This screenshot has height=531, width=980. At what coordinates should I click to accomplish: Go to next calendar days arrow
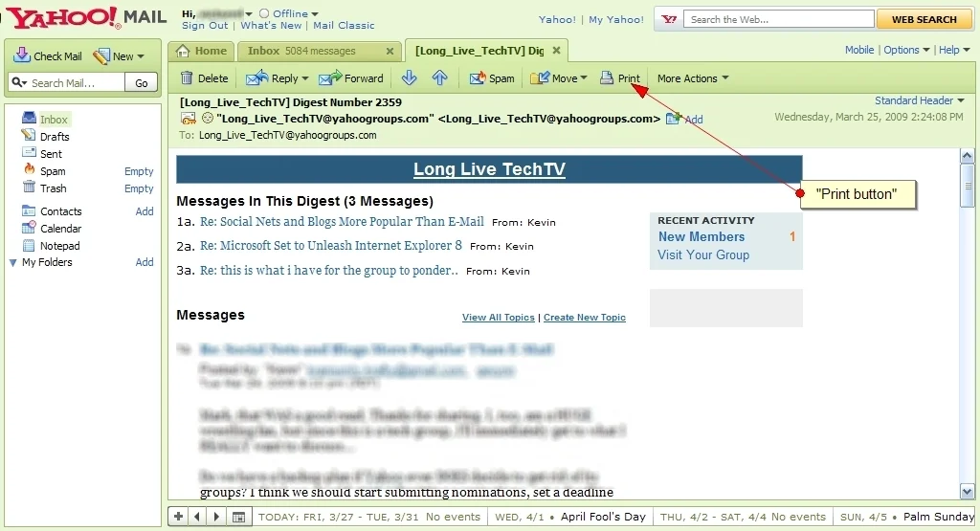pos(216,516)
